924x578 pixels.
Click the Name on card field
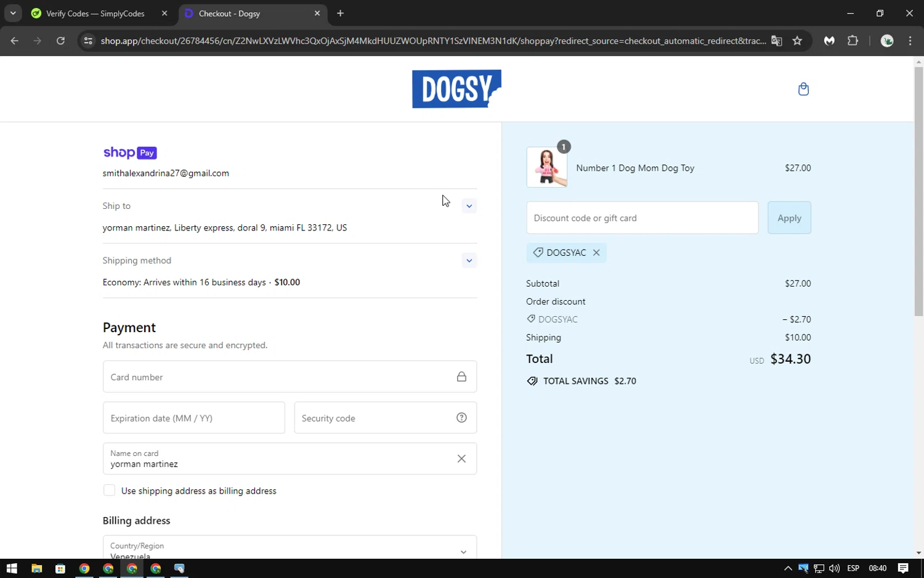tap(290, 458)
